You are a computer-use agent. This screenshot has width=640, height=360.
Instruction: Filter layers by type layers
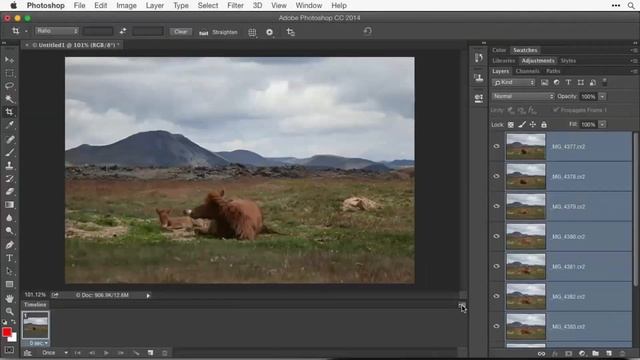(x=568, y=82)
